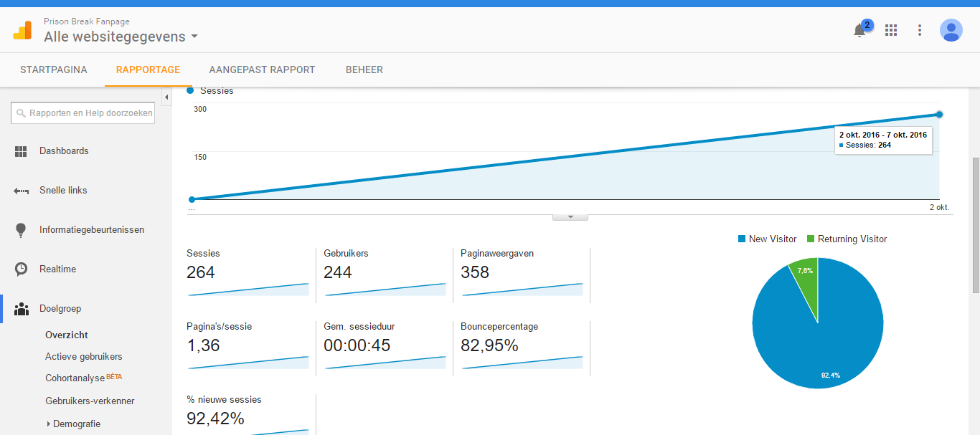Screen dimensions: 980x435
Task: Click the Realtime clock icon
Action: (x=21, y=269)
